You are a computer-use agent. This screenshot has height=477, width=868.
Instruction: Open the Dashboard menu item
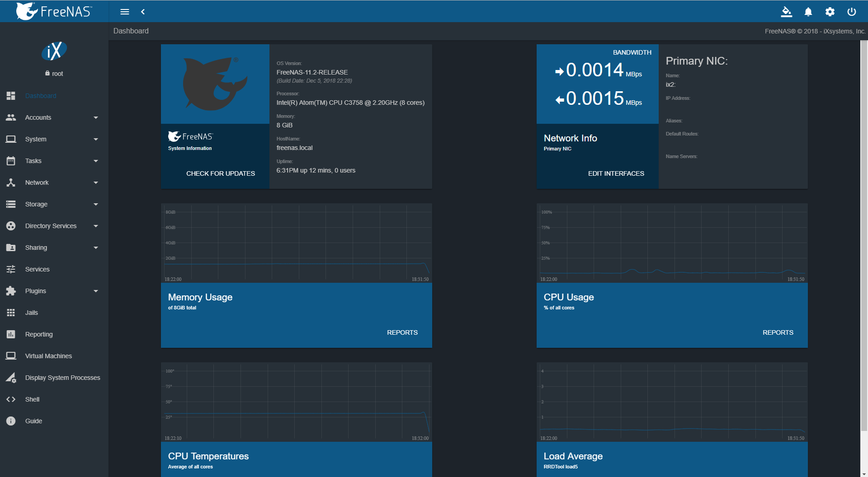[54, 96]
